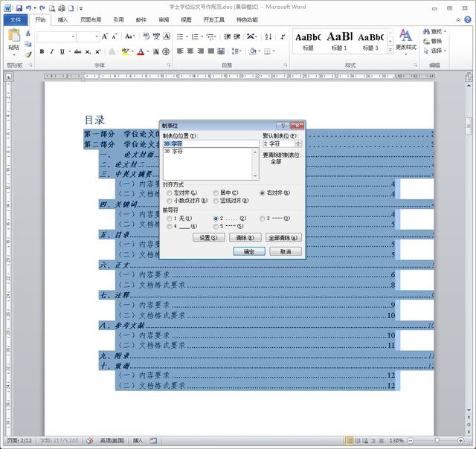
Task: Click the increase indent icon
Action: click(237, 36)
